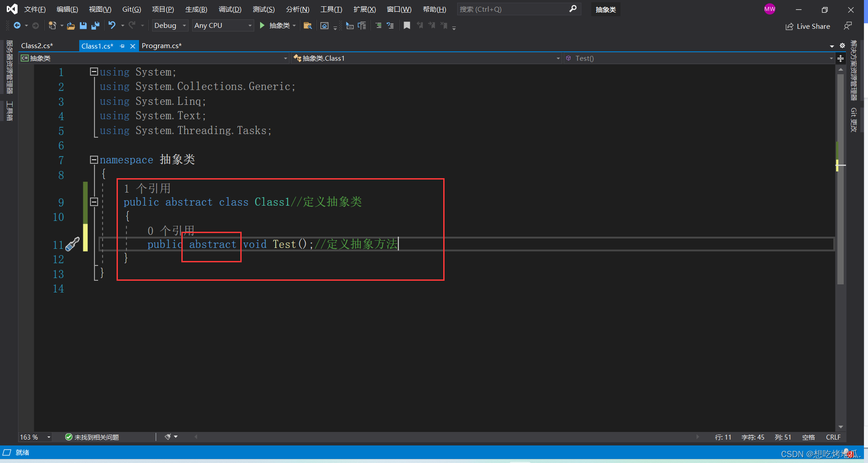The height and width of the screenshot is (463, 868).
Task: Click the vertical scrollbar thumb
Action: coord(841,179)
